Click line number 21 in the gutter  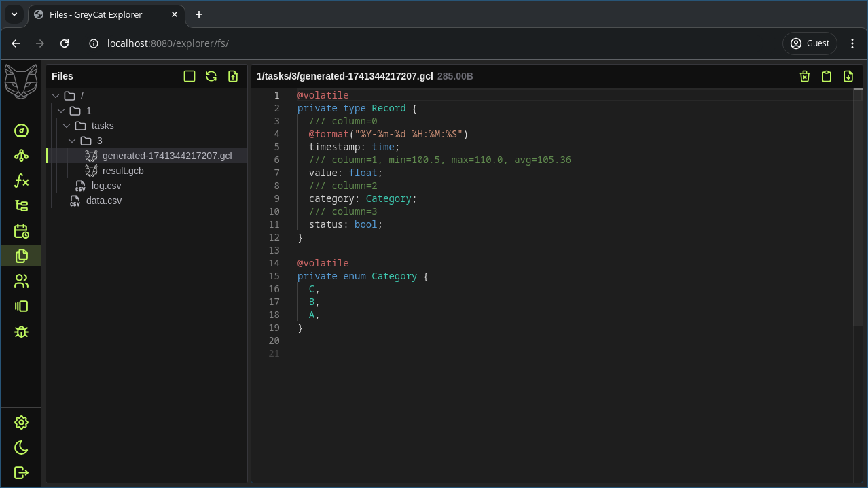pyautogui.click(x=274, y=353)
